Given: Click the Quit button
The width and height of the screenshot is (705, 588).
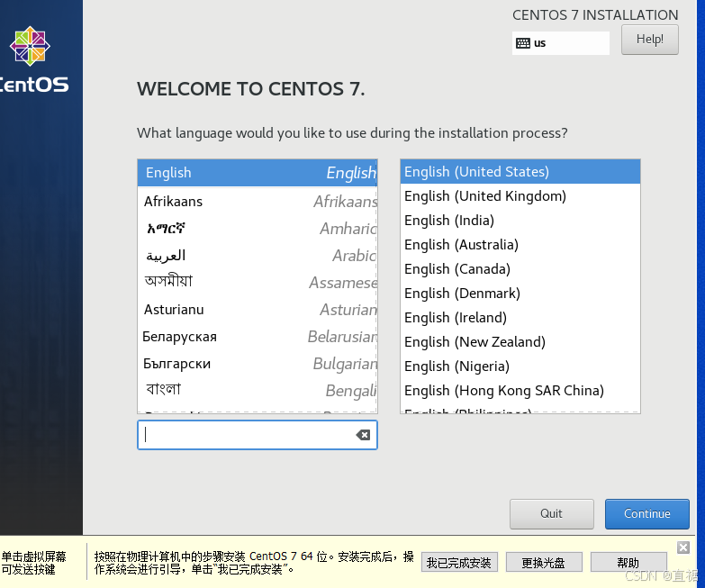Looking at the screenshot, I should (552, 514).
